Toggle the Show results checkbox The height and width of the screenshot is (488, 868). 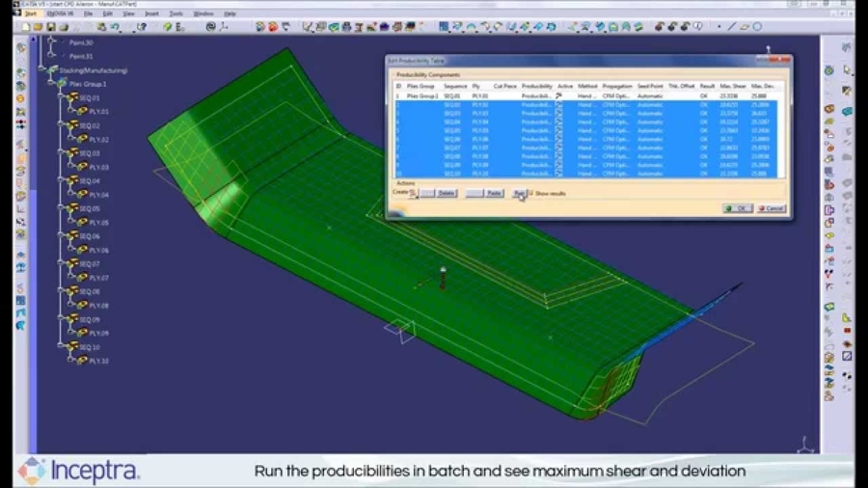(x=530, y=193)
